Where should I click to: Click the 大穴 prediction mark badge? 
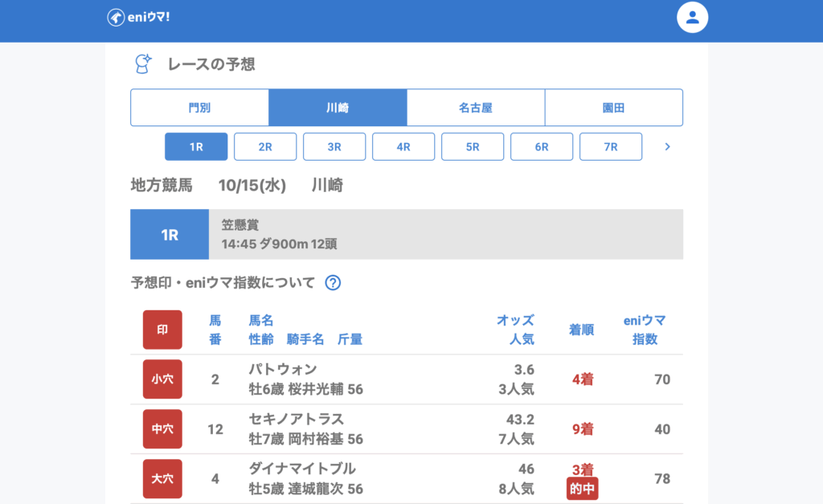(x=162, y=478)
